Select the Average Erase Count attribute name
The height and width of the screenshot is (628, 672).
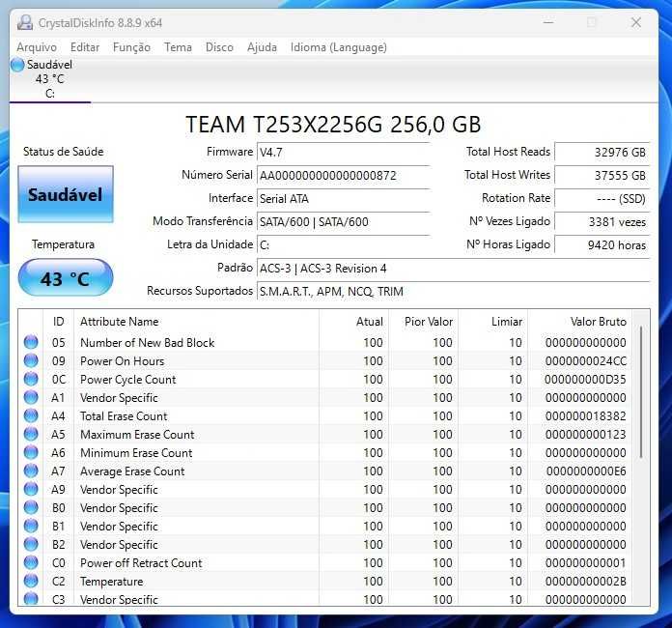click(132, 471)
